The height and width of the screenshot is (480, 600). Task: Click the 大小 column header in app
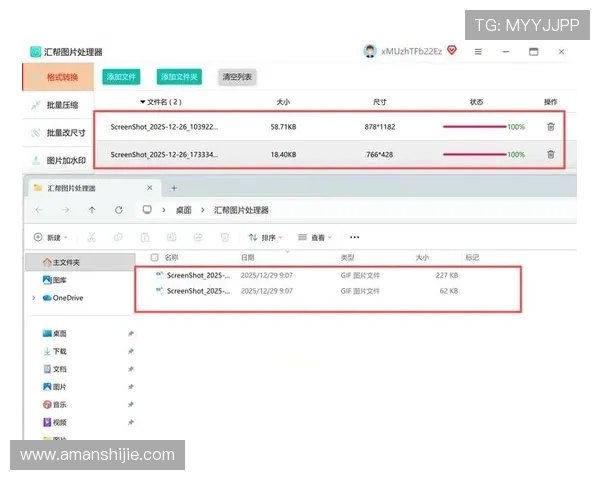pos(283,102)
